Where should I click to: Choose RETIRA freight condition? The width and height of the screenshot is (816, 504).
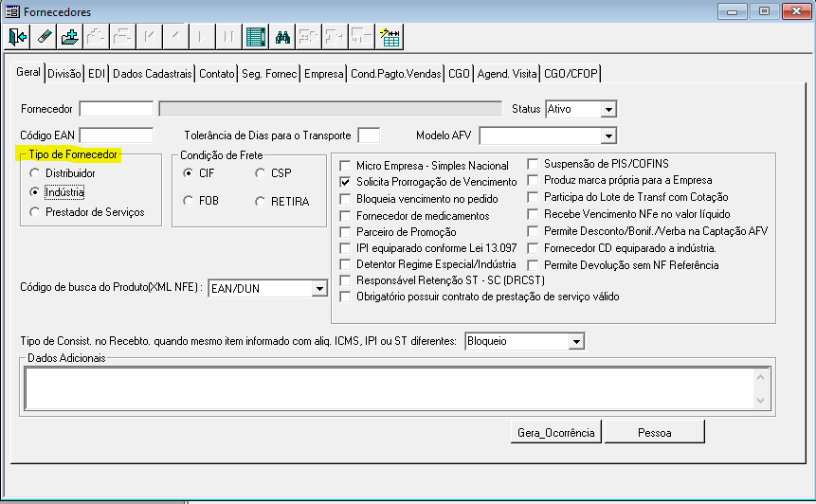tap(261, 201)
